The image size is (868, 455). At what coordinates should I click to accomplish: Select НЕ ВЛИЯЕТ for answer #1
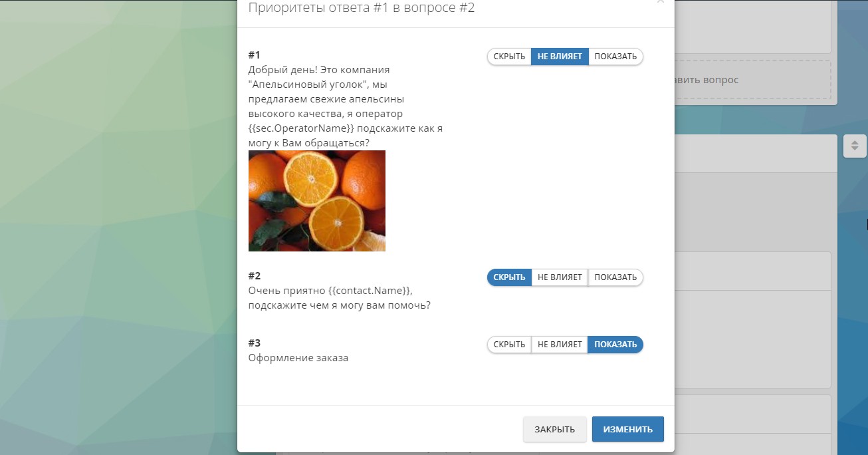coord(560,57)
